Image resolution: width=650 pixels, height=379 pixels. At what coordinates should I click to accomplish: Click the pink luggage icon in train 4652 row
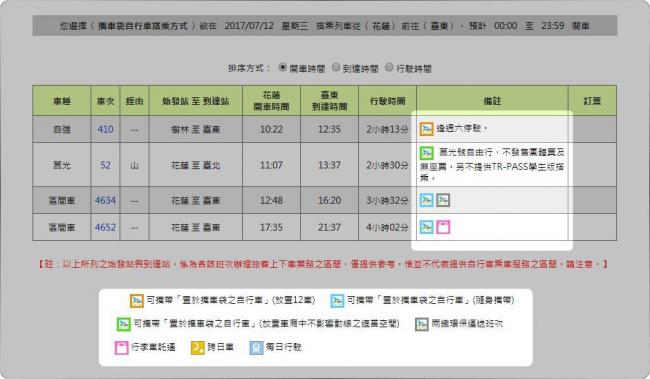click(443, 227)
